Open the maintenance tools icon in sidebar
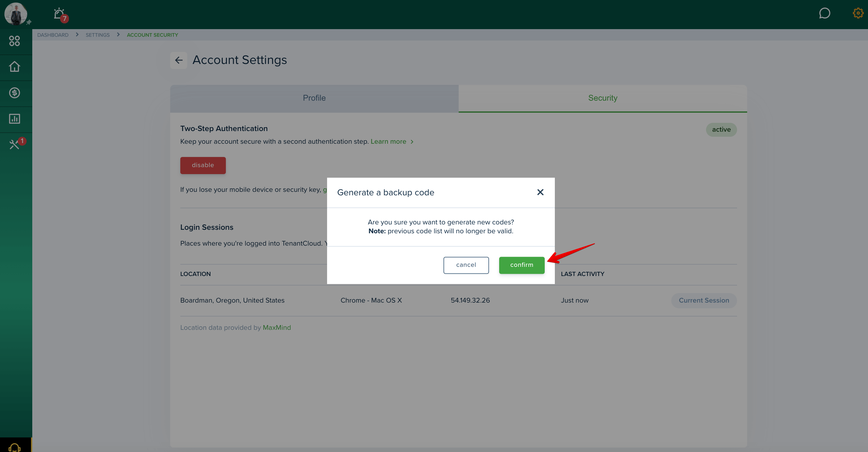868x452 pixels. tap(15, 145)
